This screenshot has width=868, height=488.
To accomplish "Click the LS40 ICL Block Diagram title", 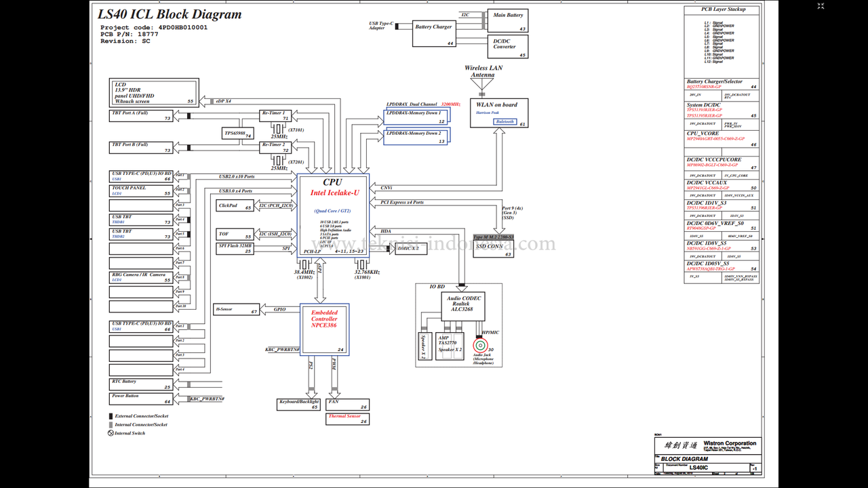I will pyautogui.click(x=170, y=14).
